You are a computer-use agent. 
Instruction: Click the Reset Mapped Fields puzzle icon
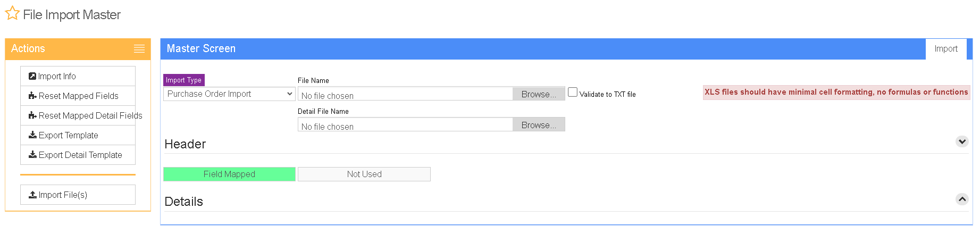32,96
